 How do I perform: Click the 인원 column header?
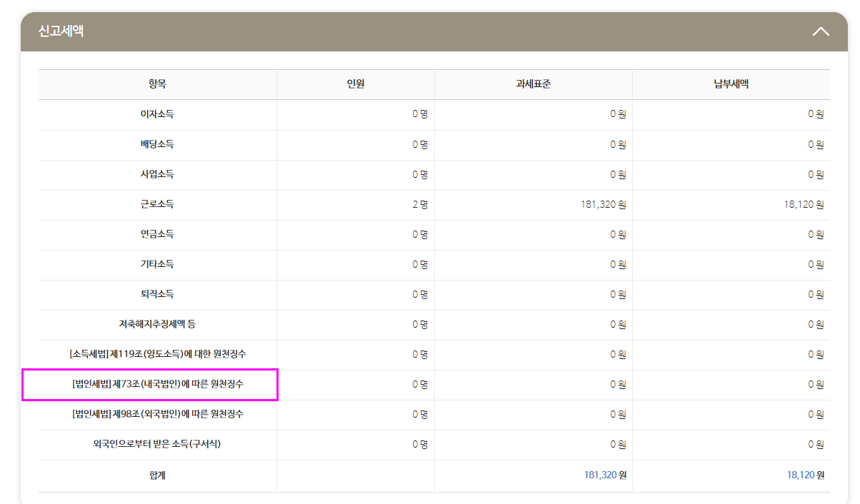pyautogui.click(x=355, y=84)
